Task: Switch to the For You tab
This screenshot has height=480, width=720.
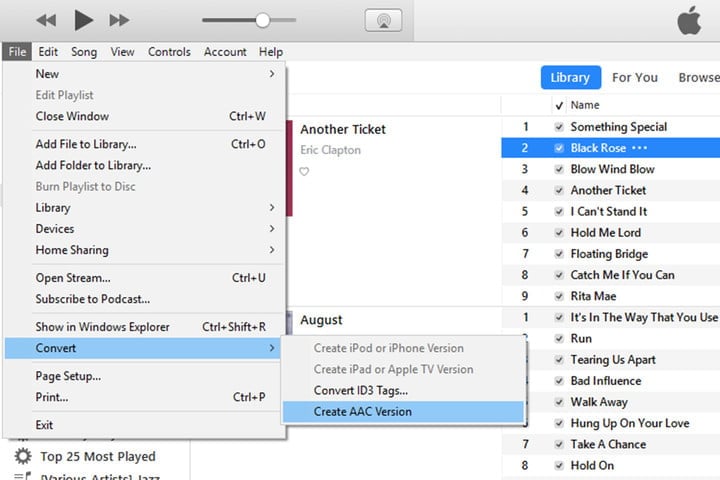Action: (x=635, y=77)
